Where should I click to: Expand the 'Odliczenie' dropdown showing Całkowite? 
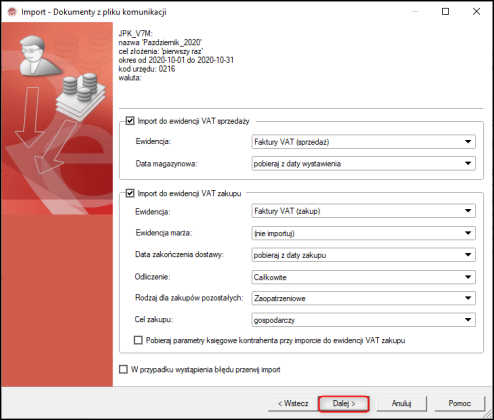(363, 277)
